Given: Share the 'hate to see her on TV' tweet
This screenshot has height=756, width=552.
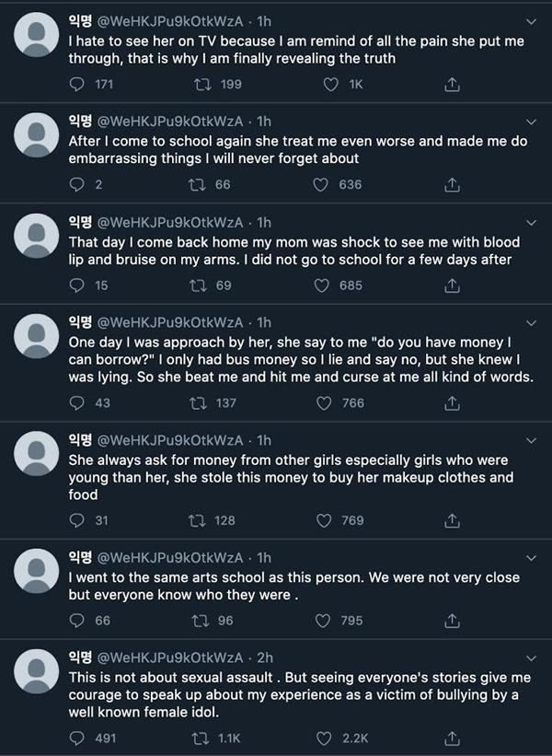Looking at the screenshot, I should [x=451, y=84].
